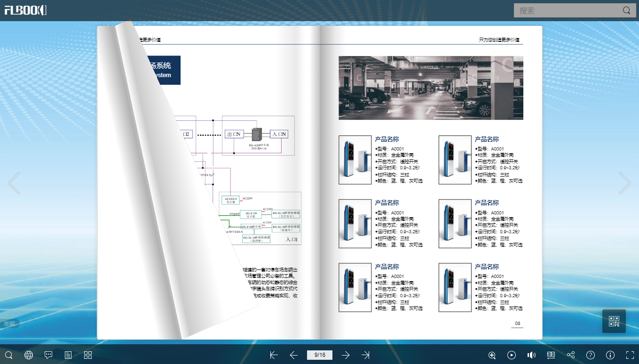The width and height of the screenshot is (639, 364).
Task: Go to the previous page arrow in toolbar
Action: [x=294, y=355]
